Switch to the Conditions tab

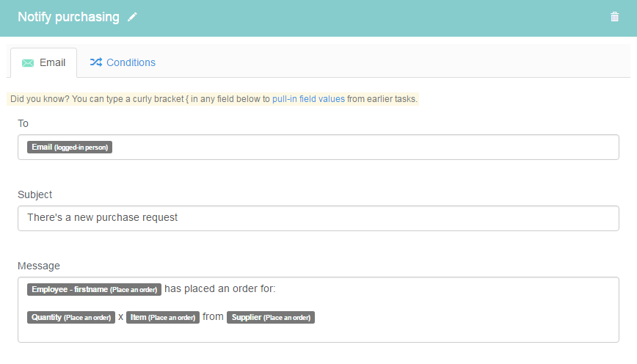pyautogui.click(x=123, y=62)
